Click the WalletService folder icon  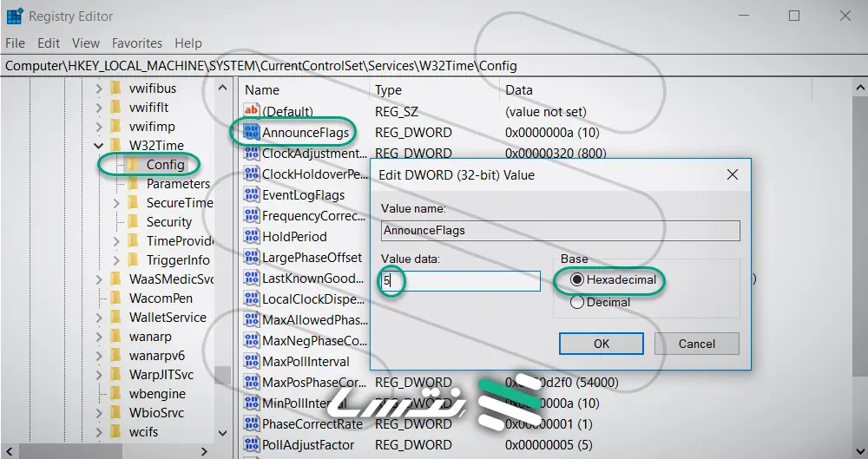[x=116, y=318]
